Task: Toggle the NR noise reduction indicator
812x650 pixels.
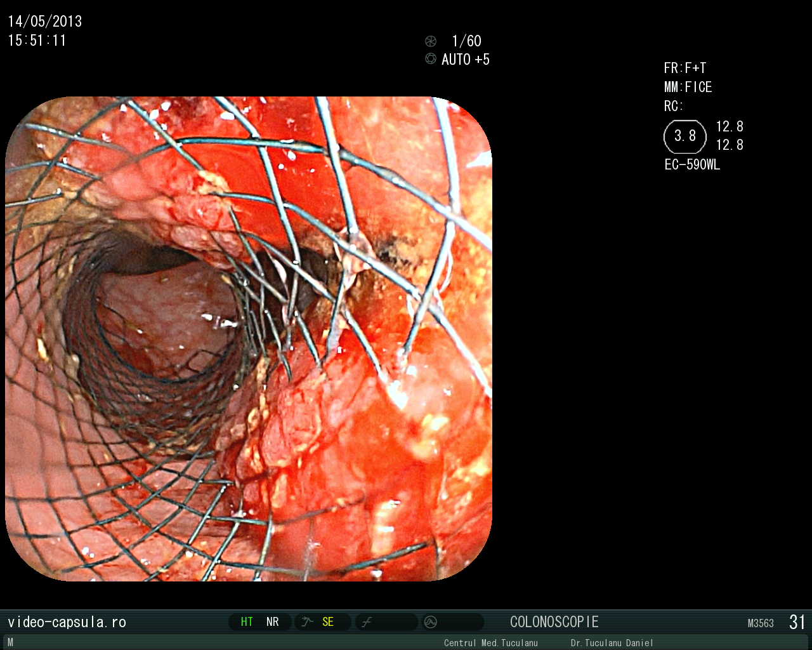Action: click(x=273, y=622)
